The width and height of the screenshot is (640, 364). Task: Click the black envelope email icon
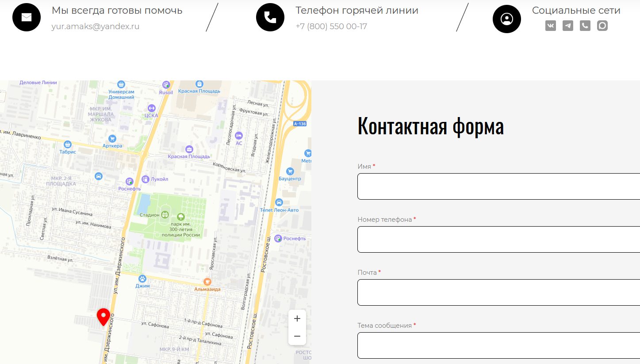pyautogui.click(x=26, y=17)
